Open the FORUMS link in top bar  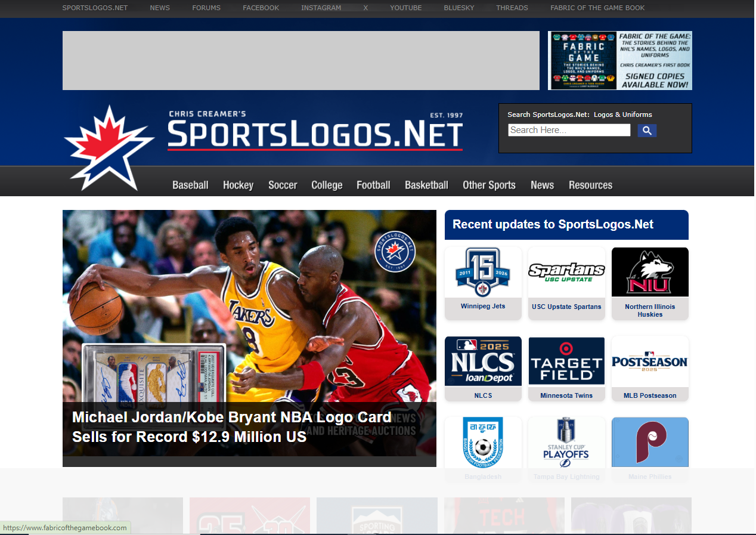[x=206, y=8]
